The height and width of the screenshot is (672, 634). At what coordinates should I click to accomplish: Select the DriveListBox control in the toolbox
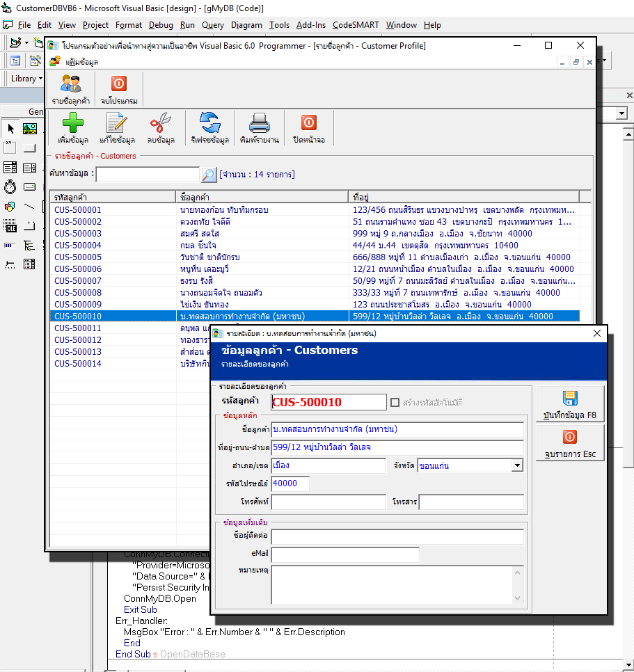[x=30, y=187]
